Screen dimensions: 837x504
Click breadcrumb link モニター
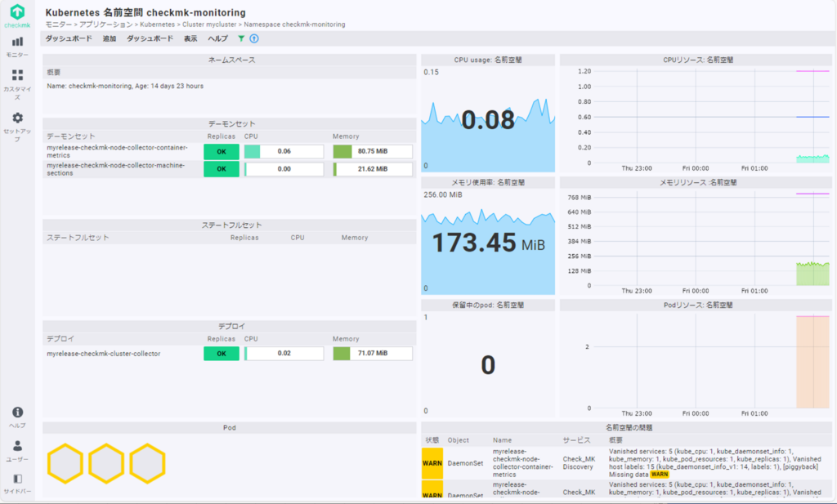59,25
